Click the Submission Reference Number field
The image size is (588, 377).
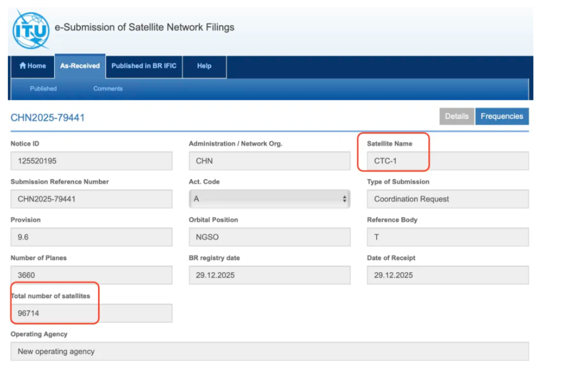pyautogui.click(x=91, y=199)
